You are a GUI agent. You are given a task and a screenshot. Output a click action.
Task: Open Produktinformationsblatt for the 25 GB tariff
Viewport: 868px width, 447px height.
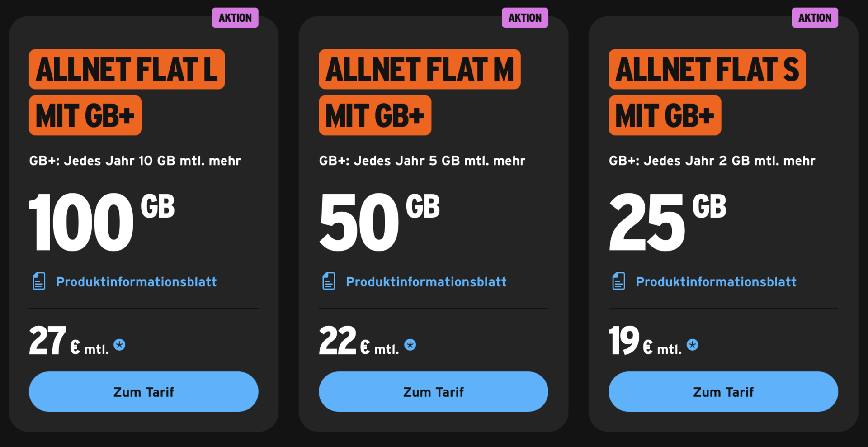716,282
